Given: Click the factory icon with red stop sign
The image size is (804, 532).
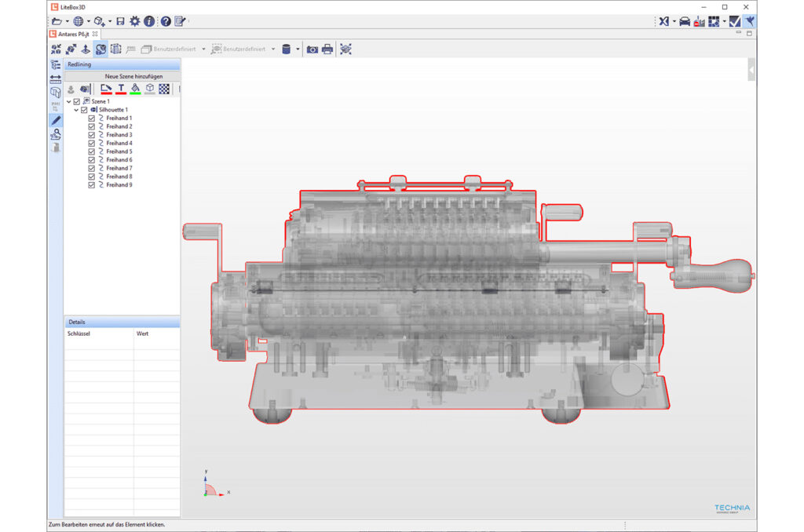Looking at the screenshot, I should (x=699, y=21).
